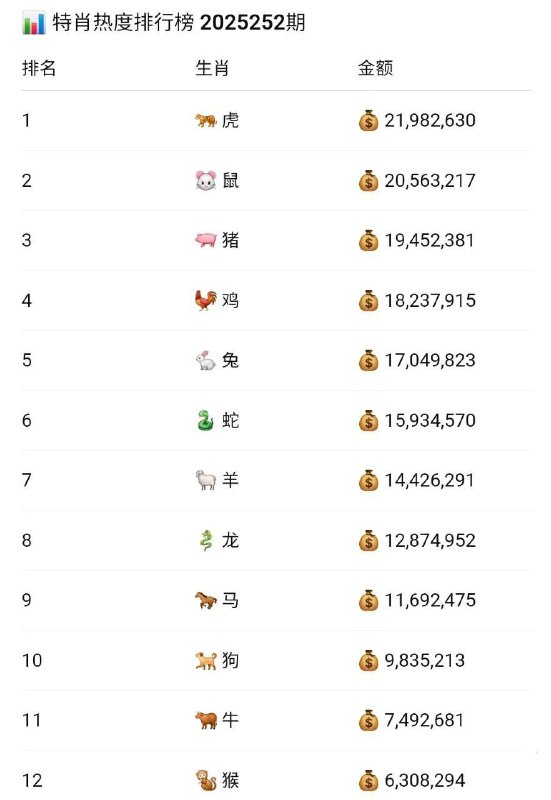
Task: Select the dragon emoji icon beside 龙
Action: [206, 540]
